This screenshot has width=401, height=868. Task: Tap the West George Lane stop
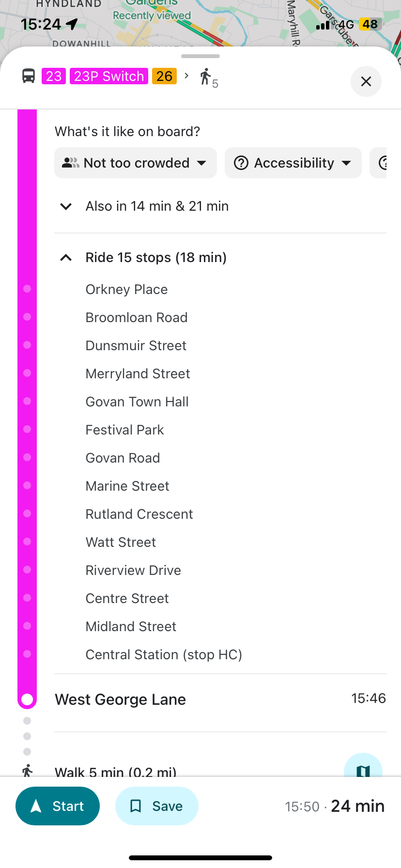121,699
